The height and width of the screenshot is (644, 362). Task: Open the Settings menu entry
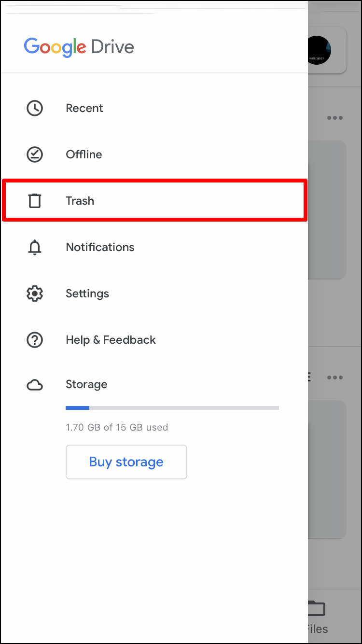(x=154, y=294)
